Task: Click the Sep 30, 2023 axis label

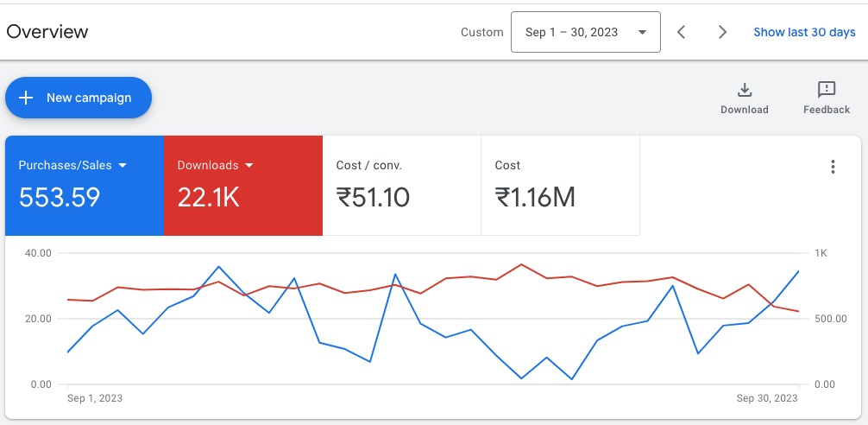Action: click(768, 398)
